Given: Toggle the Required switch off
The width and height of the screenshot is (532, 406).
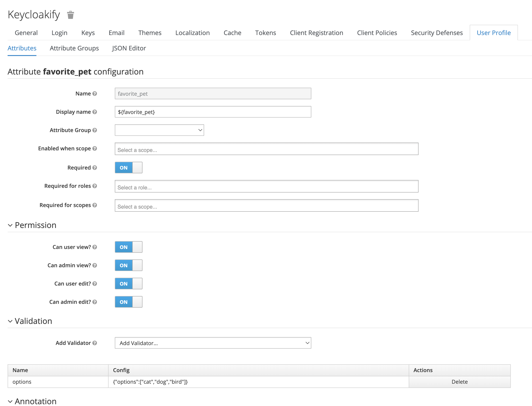Looking at the screenshot, I should pos(128,168).
